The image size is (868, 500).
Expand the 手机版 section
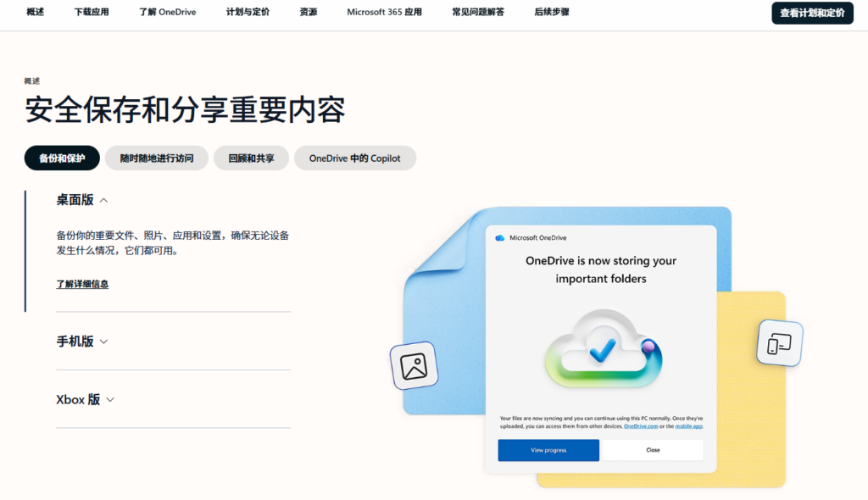click(x=82, y=341)
